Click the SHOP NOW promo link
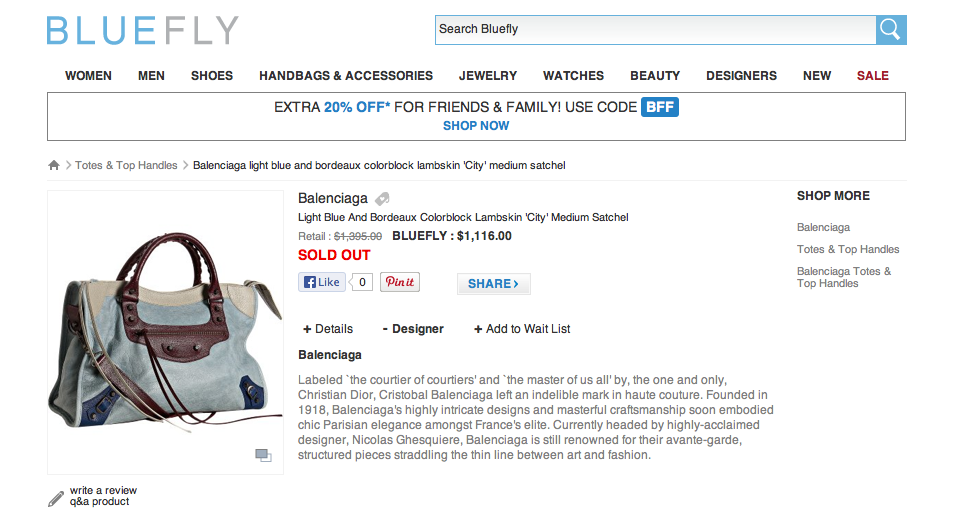The height and width of the screenshot is (526, 954). (476, 126)
